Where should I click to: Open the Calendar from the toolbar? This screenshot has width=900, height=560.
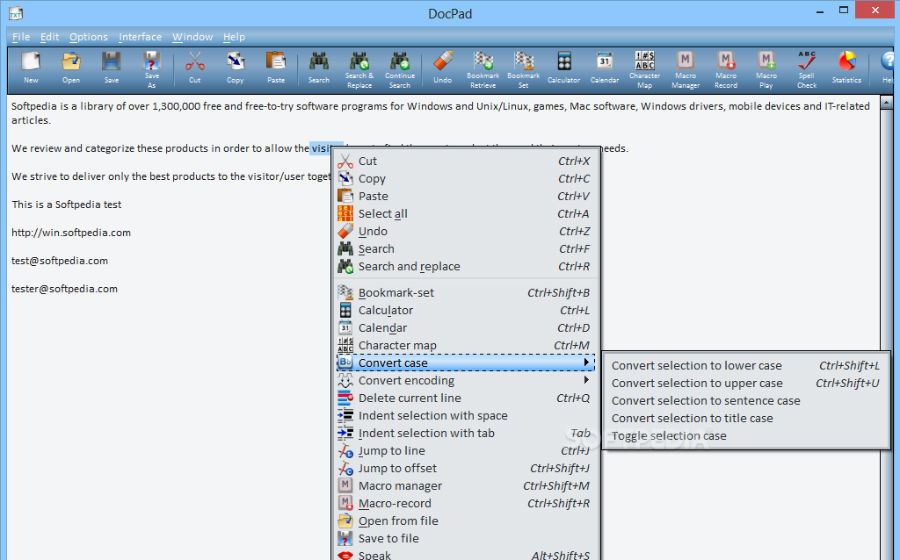point(604,68)
